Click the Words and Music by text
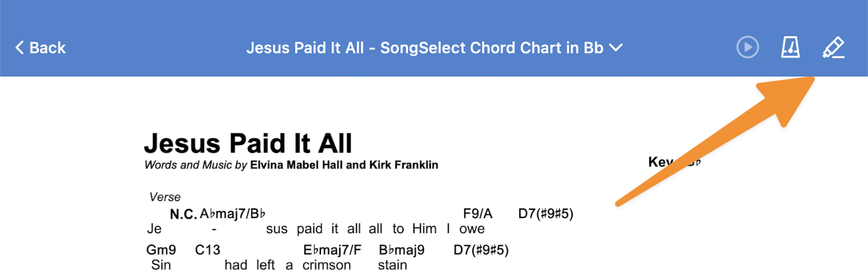 tap(196, 166)
